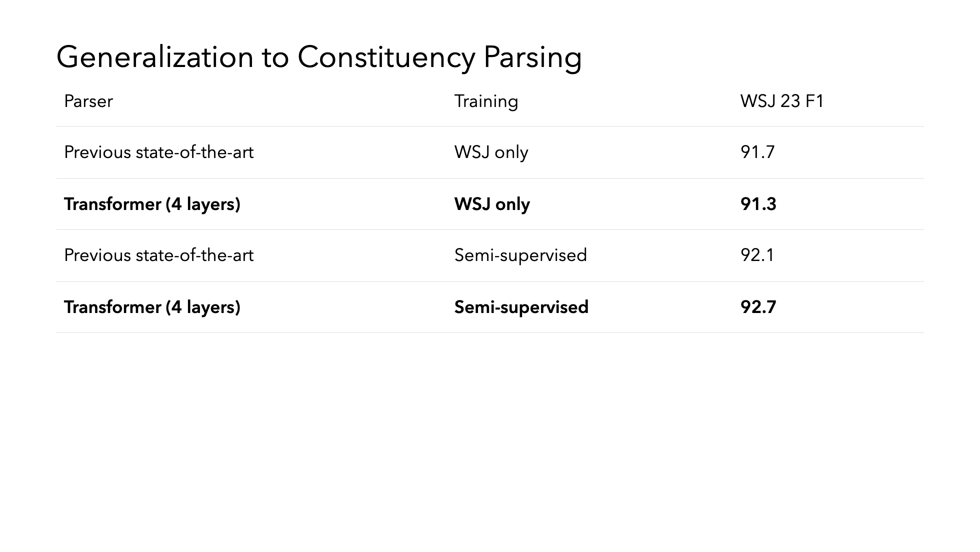Click first Previous state-of-the-art row label
Screen dimensions: 980x552
coord(159,152)
